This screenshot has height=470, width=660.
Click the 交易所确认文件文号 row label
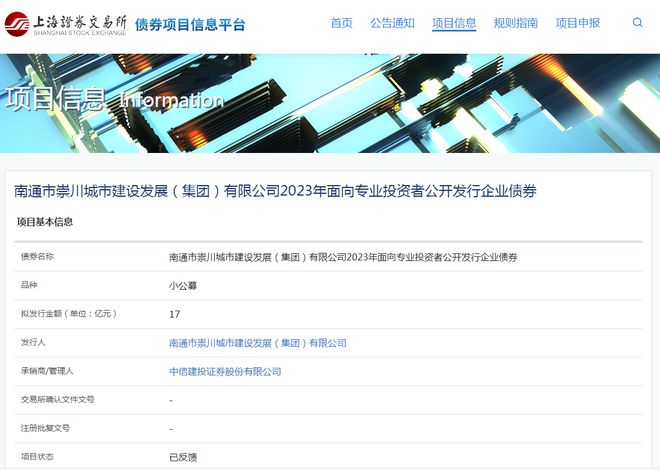click(58, 399)
